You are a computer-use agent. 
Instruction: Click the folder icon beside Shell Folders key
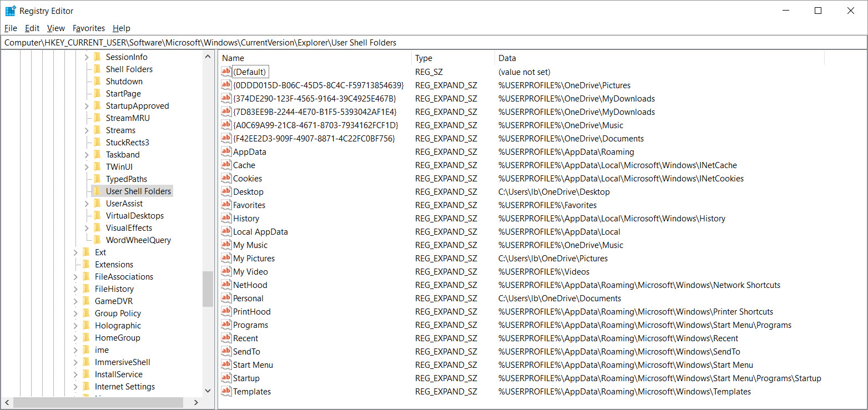point(97,69)
